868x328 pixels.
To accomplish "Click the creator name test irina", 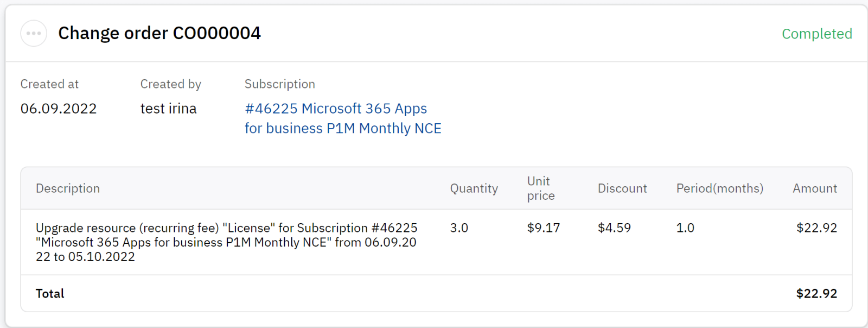I will click(168, 109).
